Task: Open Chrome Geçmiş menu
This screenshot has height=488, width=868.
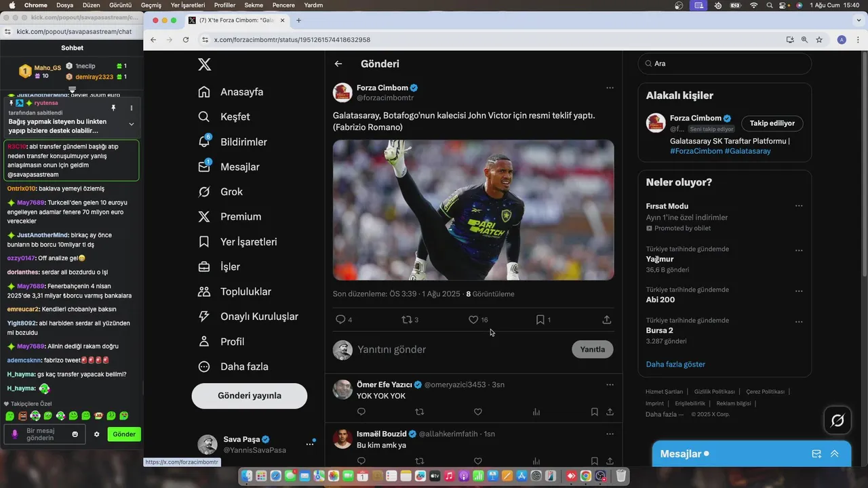Action: 151,5
